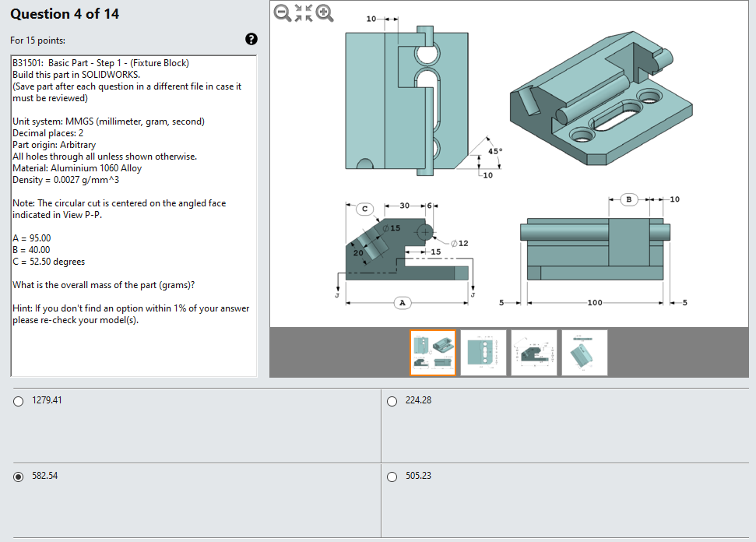Click the zoom out magnifier icon

tap(283, 13)
